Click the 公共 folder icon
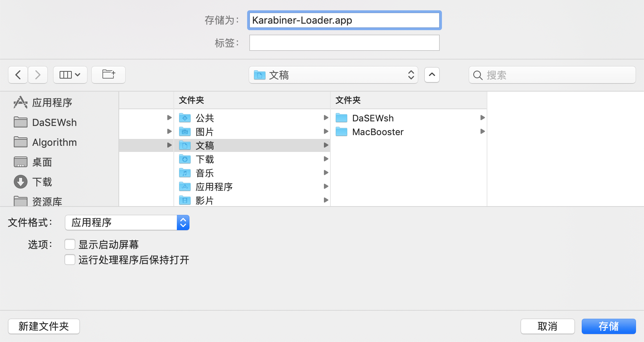This screenshot has width=644, height=342. tap(185, 118)
